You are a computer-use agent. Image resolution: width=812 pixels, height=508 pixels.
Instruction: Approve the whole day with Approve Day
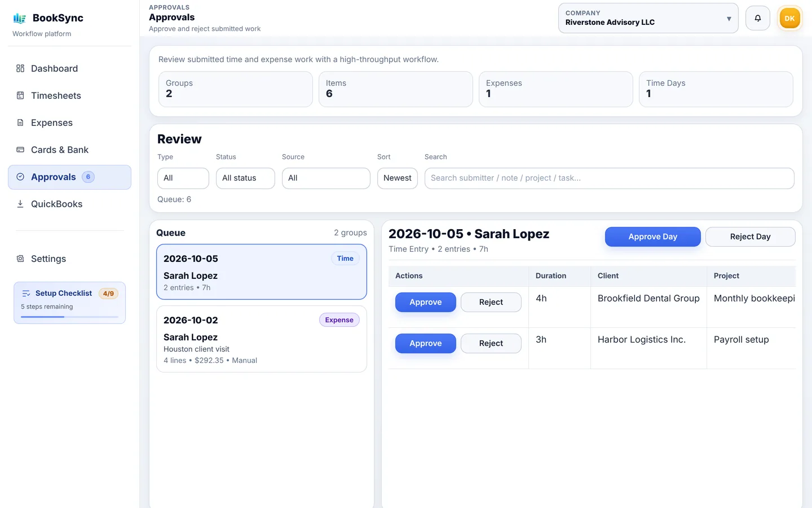coord(652,237)
